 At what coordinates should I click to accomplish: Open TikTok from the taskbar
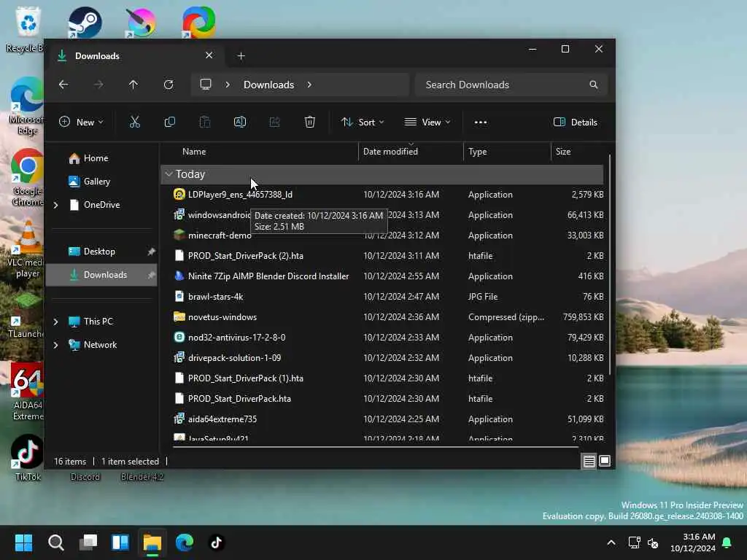click(217, 542)
